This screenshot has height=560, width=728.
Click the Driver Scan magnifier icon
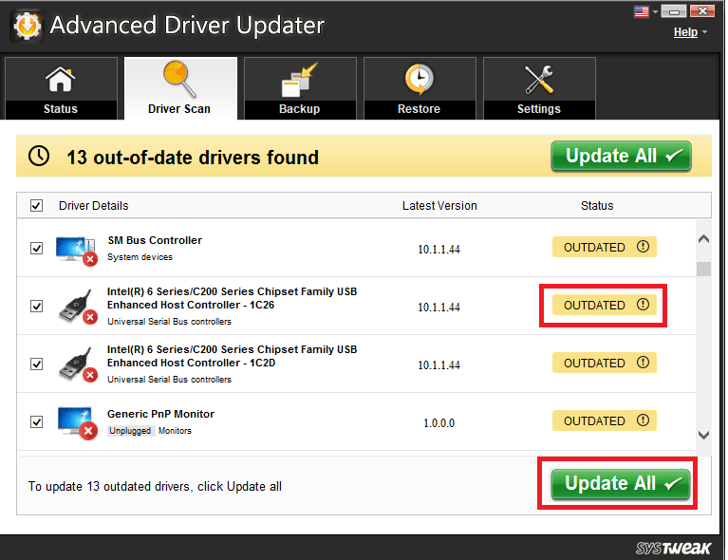[179, 79]
